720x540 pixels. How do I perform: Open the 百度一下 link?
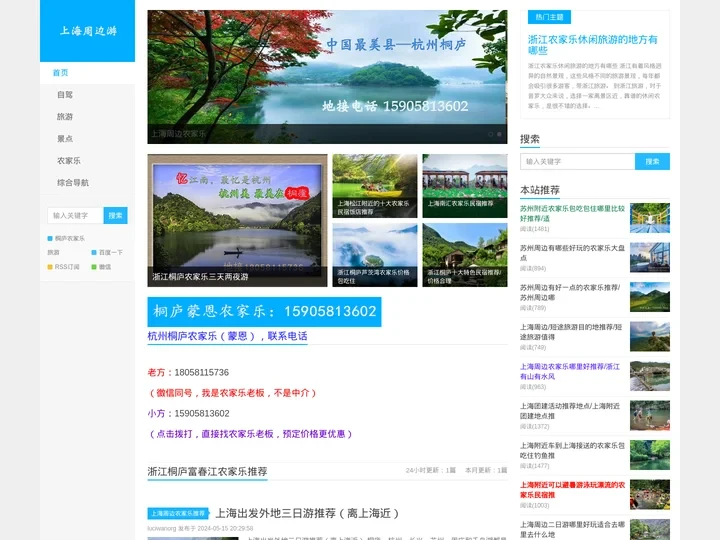tap(111, 253)
